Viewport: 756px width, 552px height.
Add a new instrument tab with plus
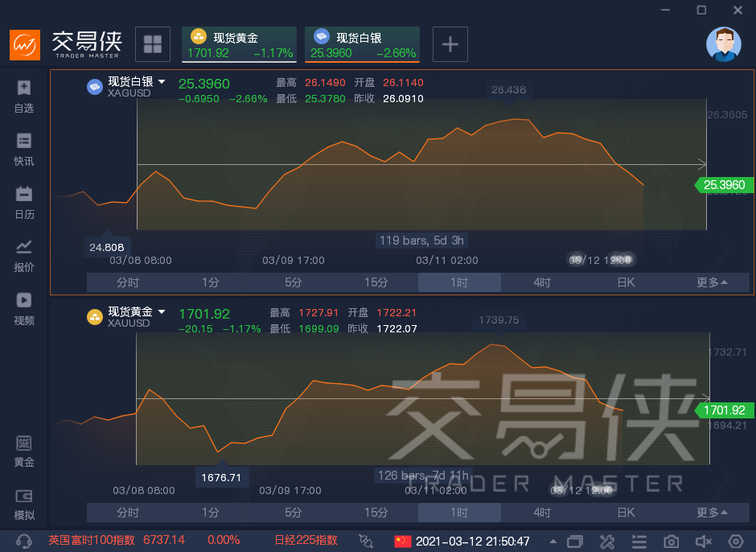[450, 44]
